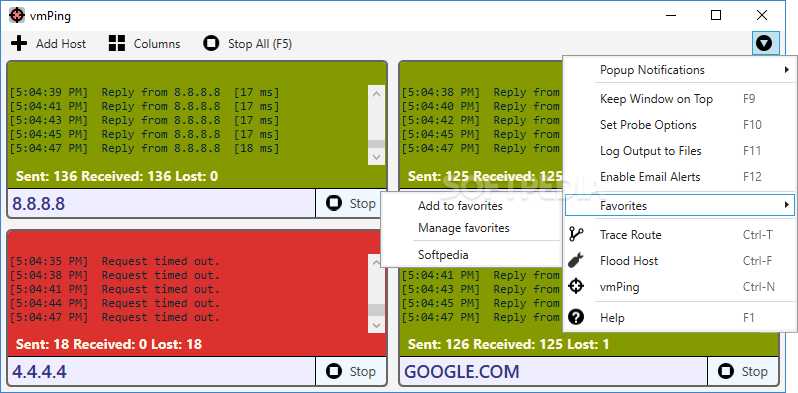Click the Columns label
This screenshot has height=393, width=798.
[x=157, y=44]
